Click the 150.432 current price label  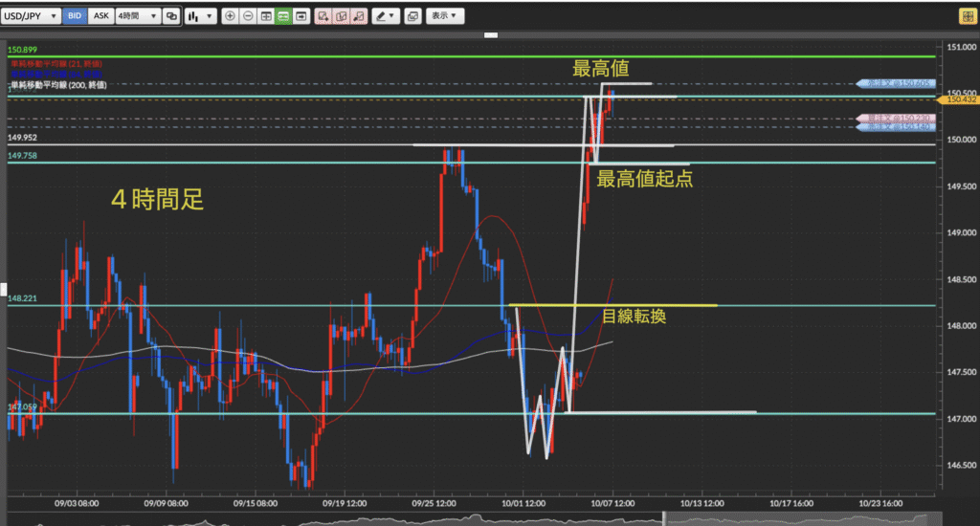[960, 99]
